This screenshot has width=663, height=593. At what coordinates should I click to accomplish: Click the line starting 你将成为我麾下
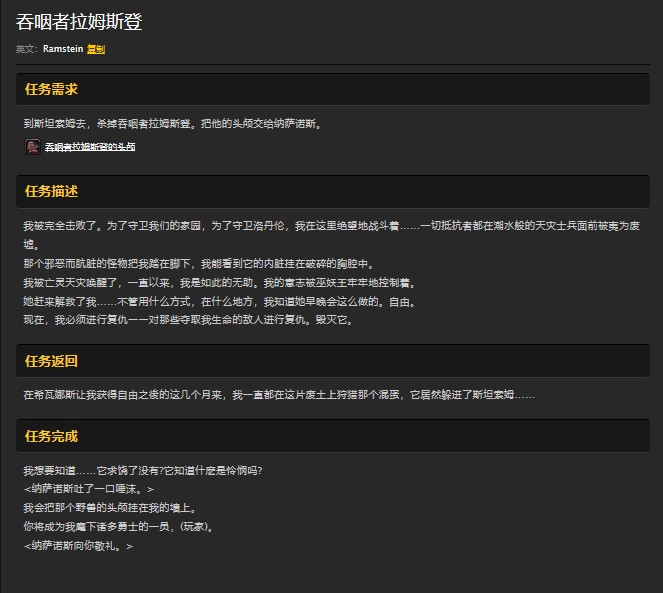pos(118,527)
